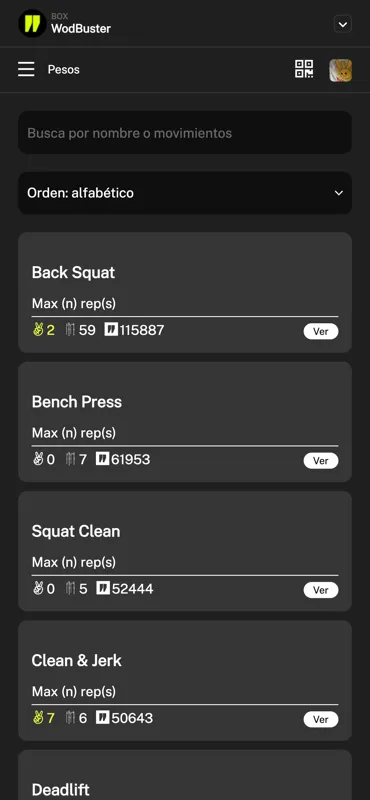This screenshot has height=800, width=370.
Task: Open the QR code scanner icon
Action: click(x=304, y=69)
